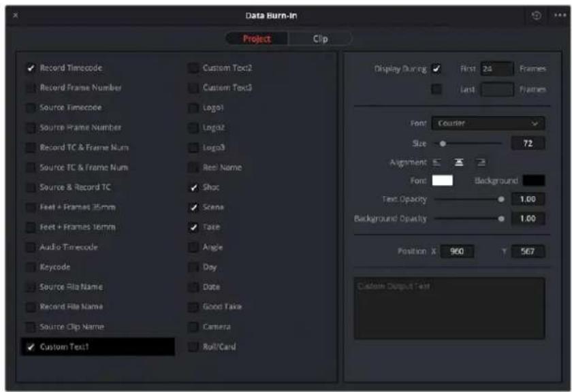The image size is (572, 392).
Task: Click the Background Opacity slider handle
Action: pos(501,218)
